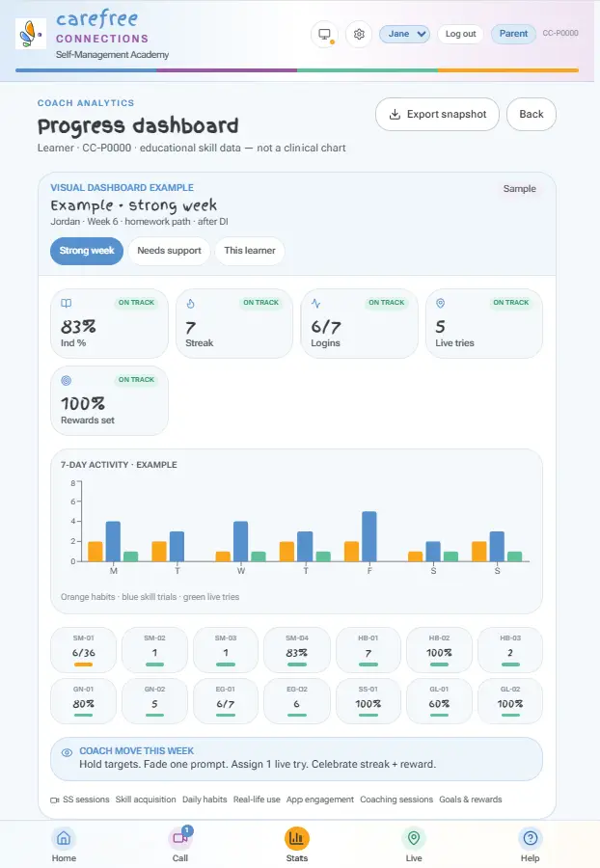Click the 7-DAY ACTIVITY · EXAMPLE heading
The image size is (600, 868).
[119, 465]
